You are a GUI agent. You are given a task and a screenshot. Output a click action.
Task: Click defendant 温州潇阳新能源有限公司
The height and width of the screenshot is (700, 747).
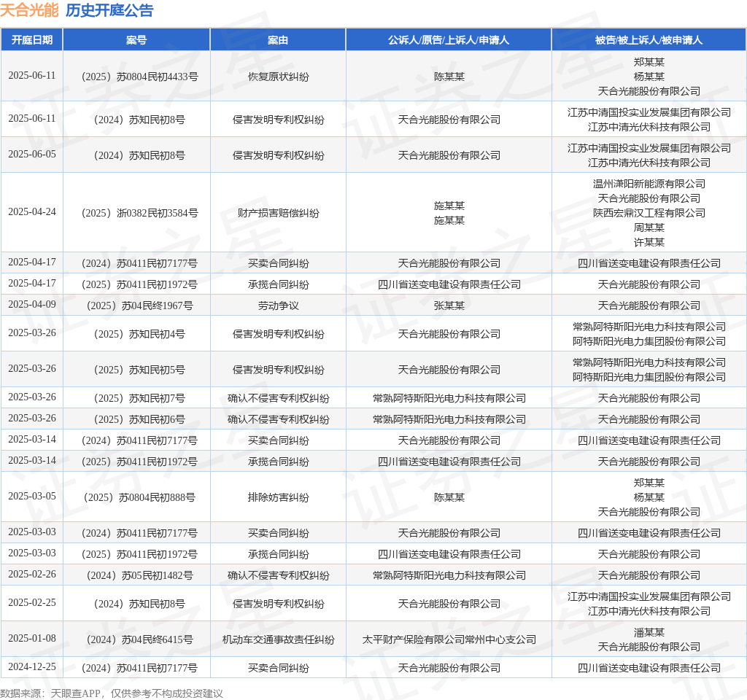coord(649,184)
